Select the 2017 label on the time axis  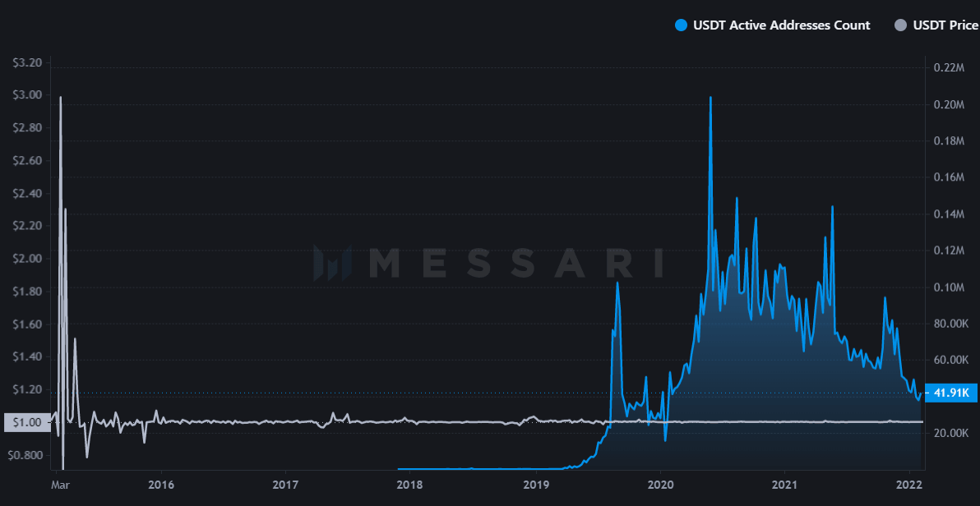(284, 486)
